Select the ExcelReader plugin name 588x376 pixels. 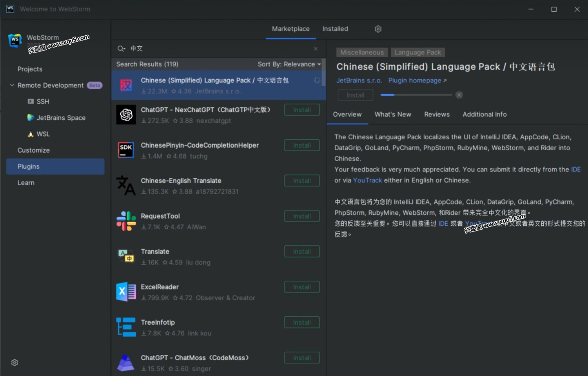[160, 287]
